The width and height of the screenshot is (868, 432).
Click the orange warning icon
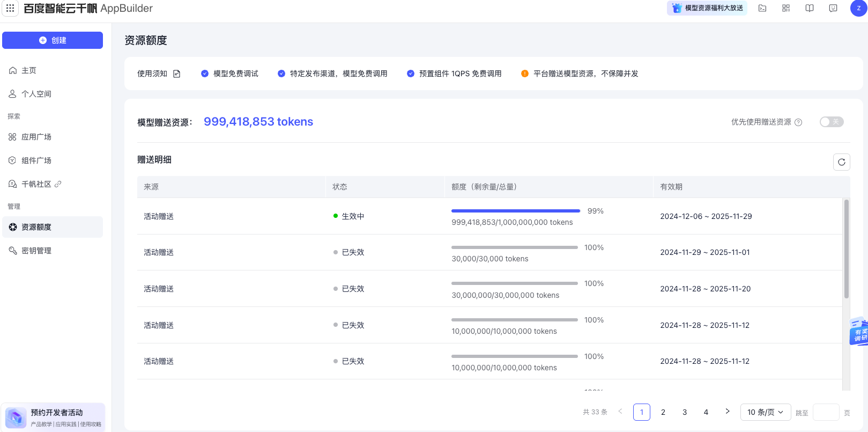525,74
